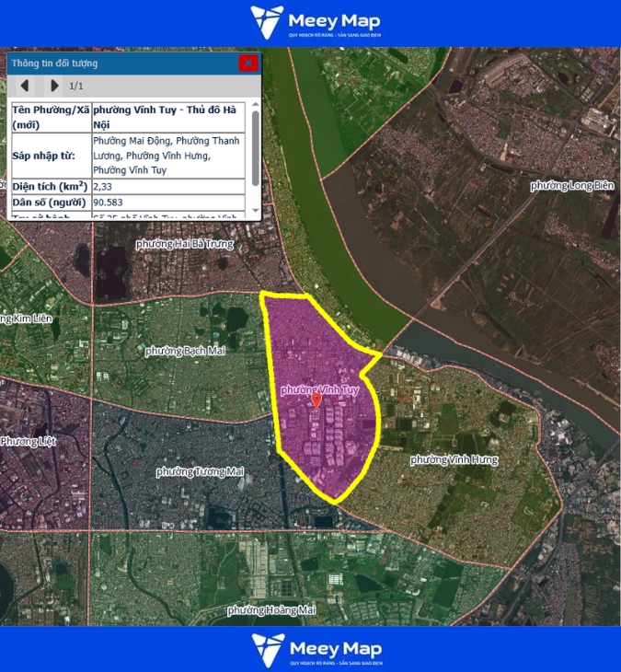Select the phường Vĩnh Hưng map label
Viewport: 621px width, 672px height.
point(454,459)
